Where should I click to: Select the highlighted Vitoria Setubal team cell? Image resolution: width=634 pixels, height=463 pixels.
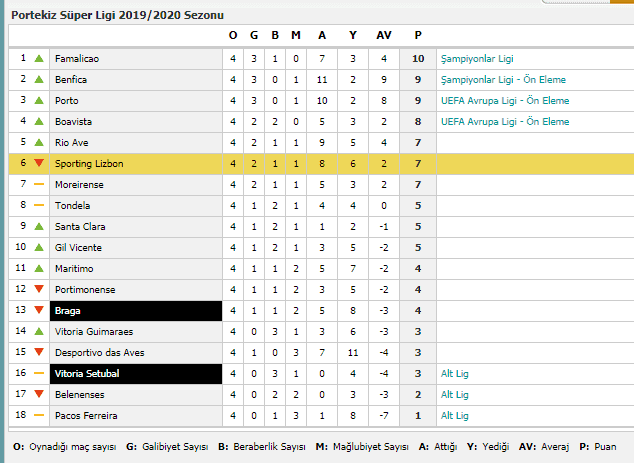point(136,374)
